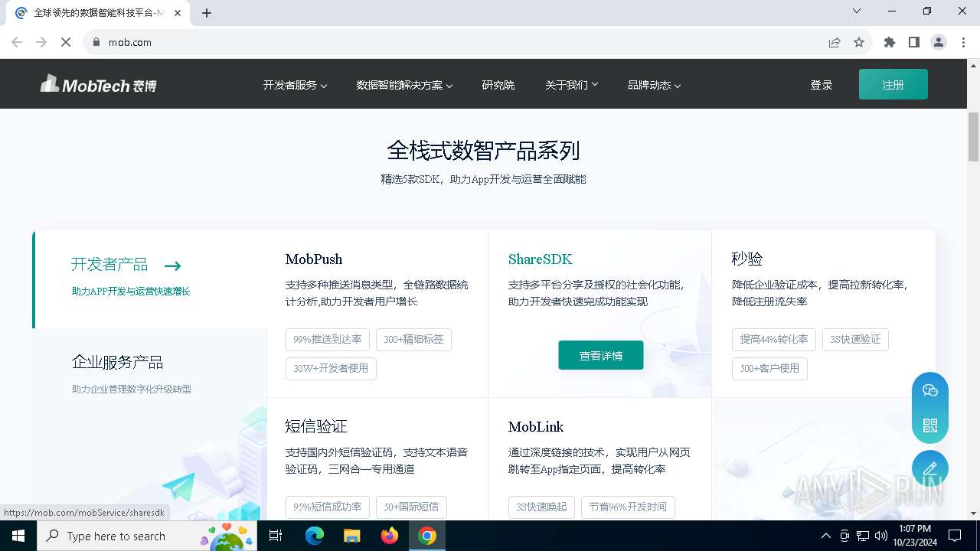The image size is (980, 551).
Task: Click the 95%短信成功率 tag
Action: 328,507
